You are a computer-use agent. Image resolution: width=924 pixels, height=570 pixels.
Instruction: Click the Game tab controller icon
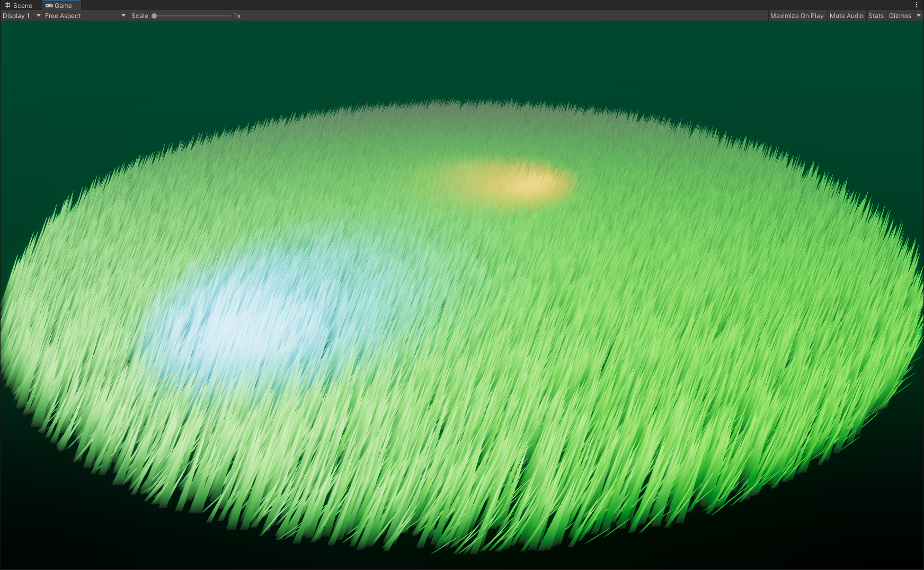49,5
